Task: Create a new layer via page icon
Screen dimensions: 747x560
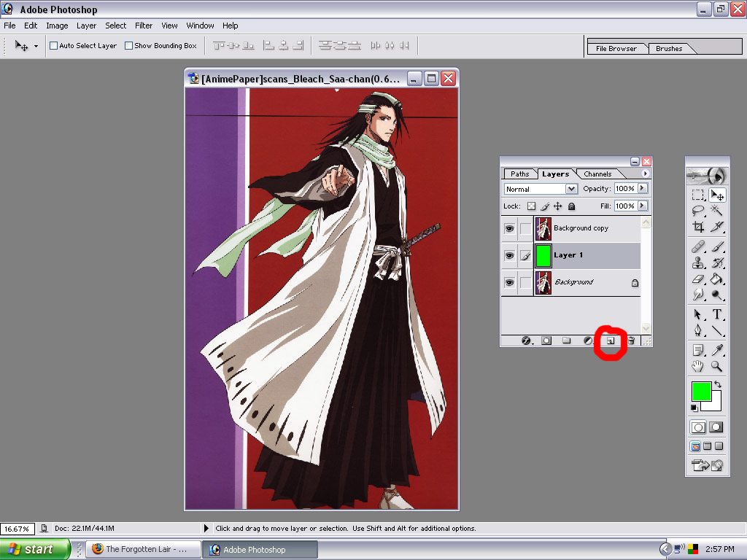Action: tap(611, 341)
